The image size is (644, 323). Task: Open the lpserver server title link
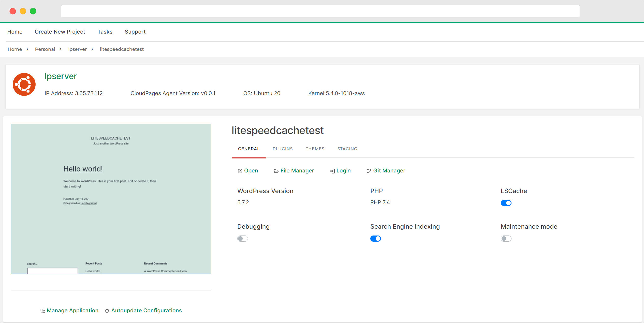61,76
